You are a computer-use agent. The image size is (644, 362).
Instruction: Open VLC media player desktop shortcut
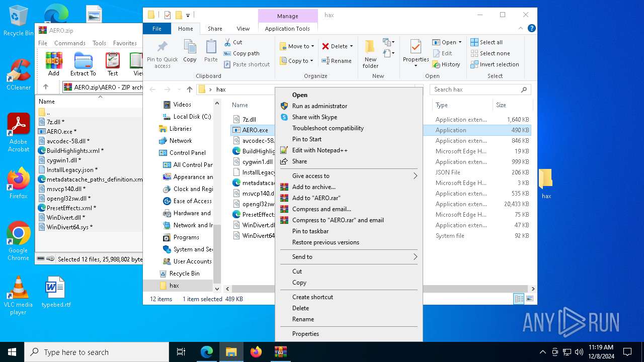pos(19,296)
